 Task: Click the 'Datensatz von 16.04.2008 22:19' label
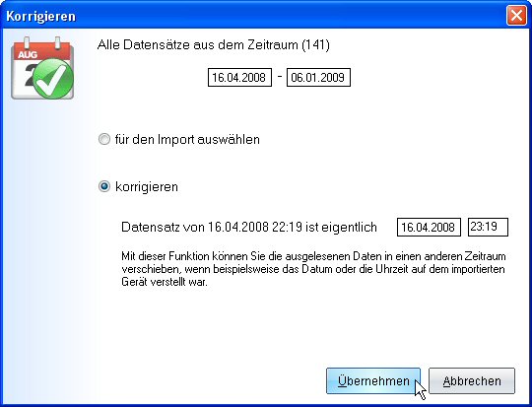point(212,227)
